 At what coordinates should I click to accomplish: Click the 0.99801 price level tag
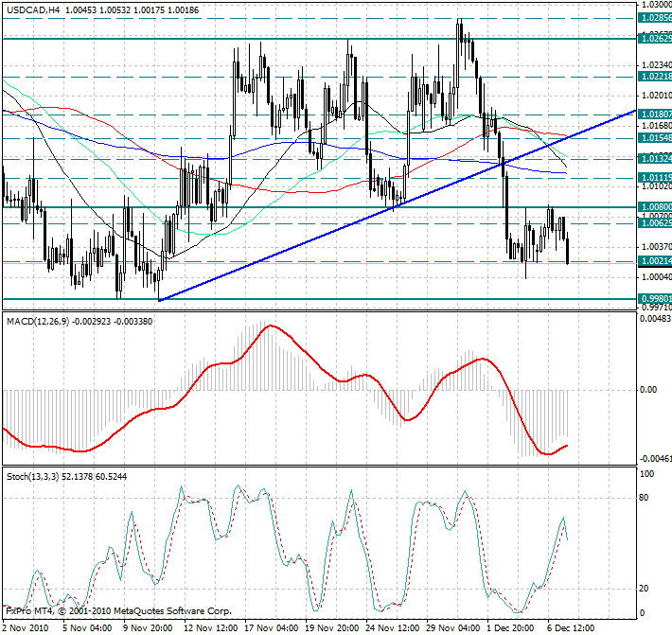655,298
